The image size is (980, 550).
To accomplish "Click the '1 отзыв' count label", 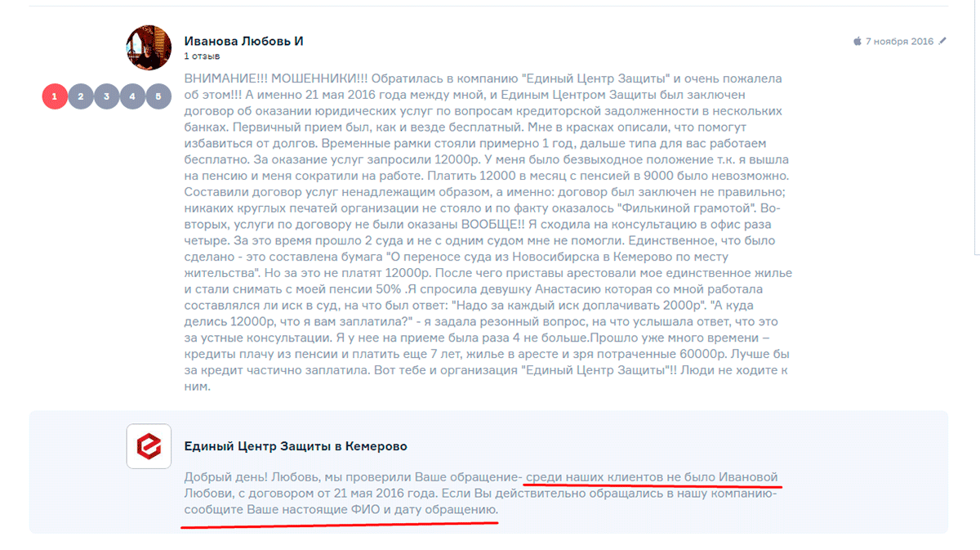I will point(201,56).
